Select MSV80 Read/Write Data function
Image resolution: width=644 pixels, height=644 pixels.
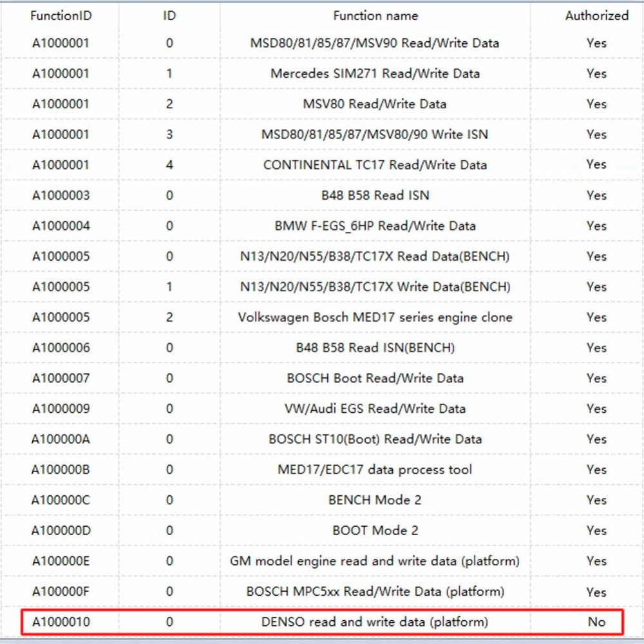(x=375, y=104)
